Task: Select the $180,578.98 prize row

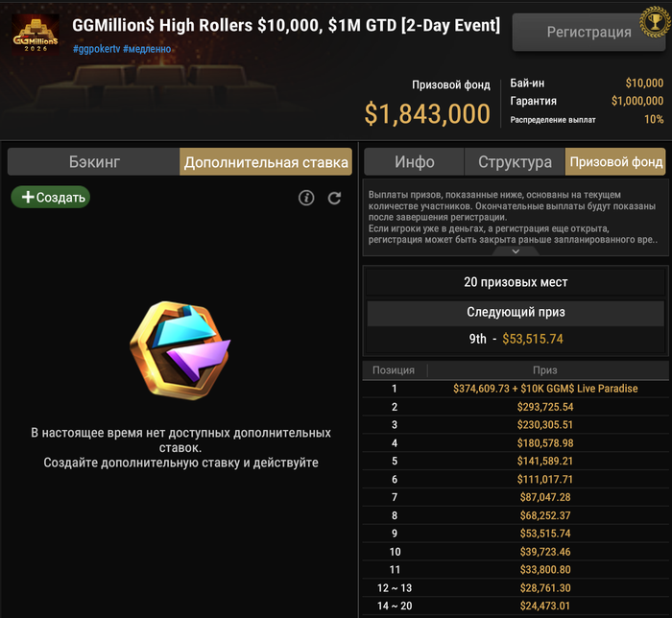Action: (516, 442)
